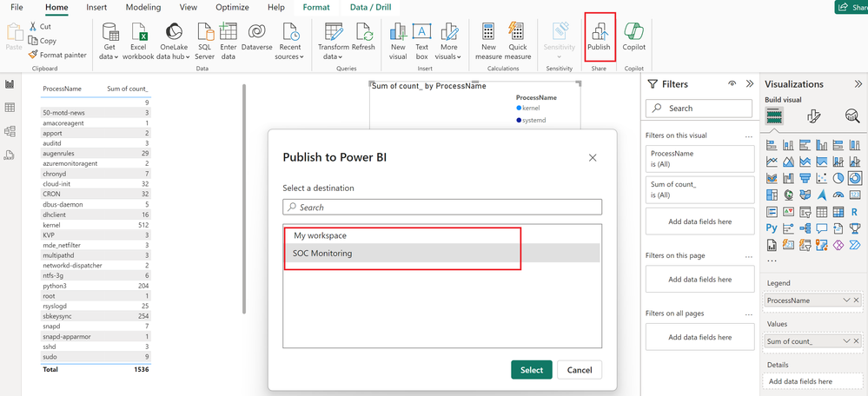
Task: Select the R script visual
Action: tap(854, 211)
